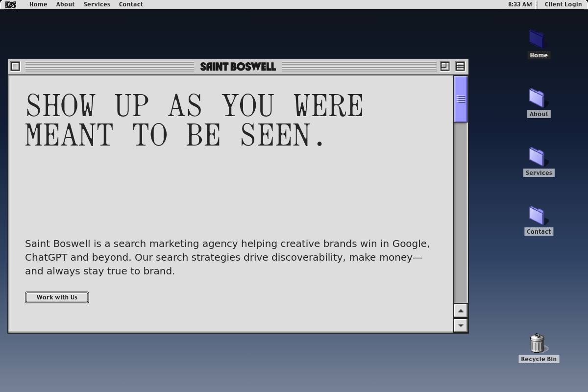The image size is (588, 392).
Task: Click the window collapse box icon
Action: tap(460, 66)
